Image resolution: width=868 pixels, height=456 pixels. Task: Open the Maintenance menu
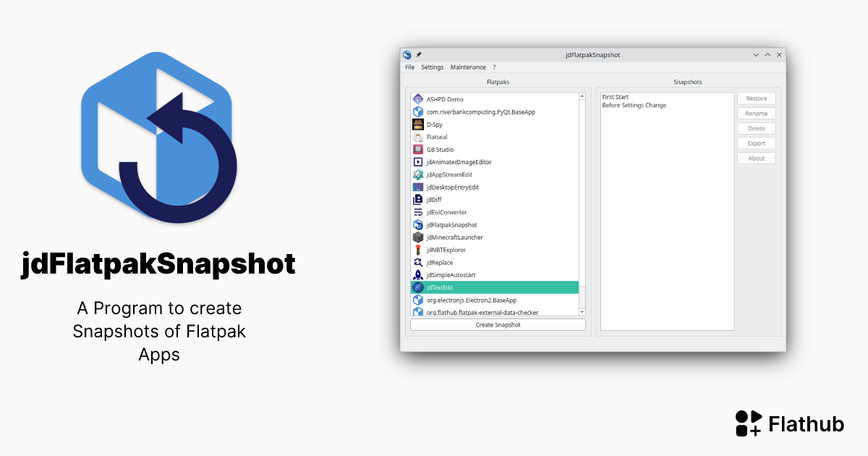click(468, 67)
